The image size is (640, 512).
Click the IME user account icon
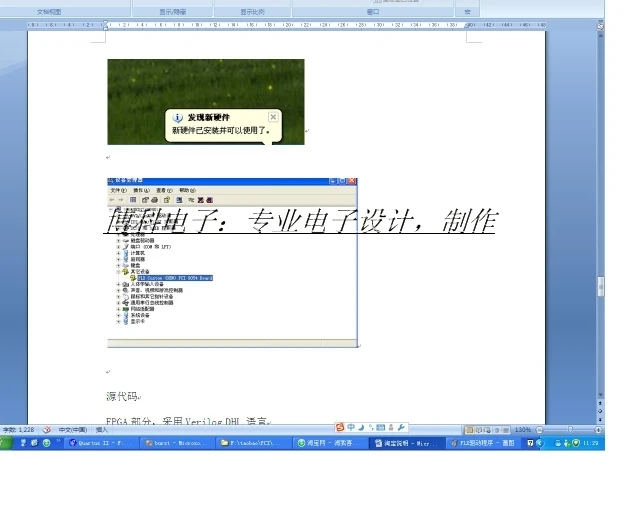point(391,427)
